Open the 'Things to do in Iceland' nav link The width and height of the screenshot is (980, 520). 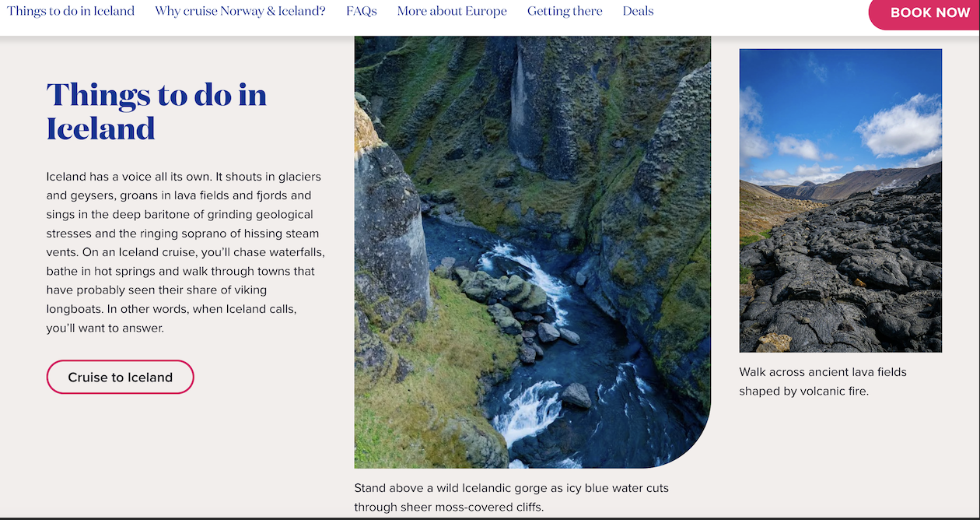click(x=71, y=11)
